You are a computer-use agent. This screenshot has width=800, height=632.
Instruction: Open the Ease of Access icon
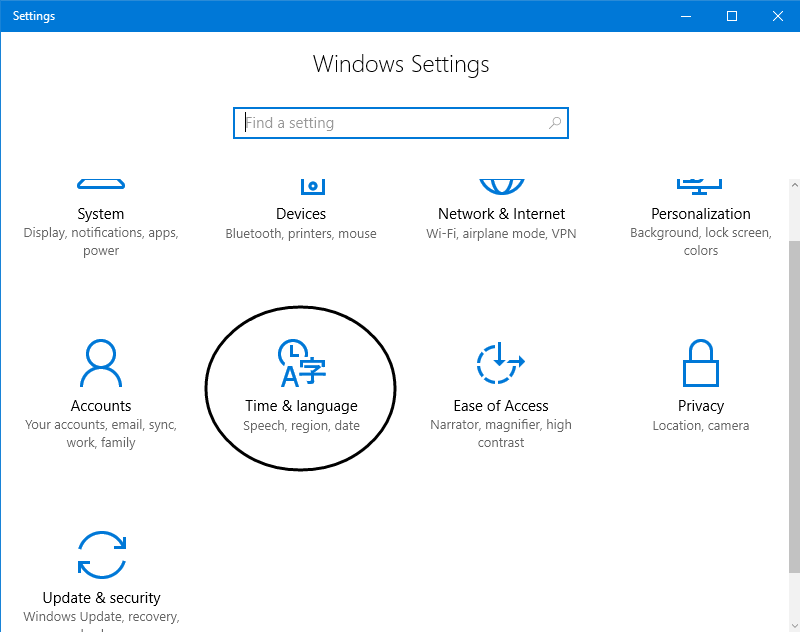click(501, 363)
